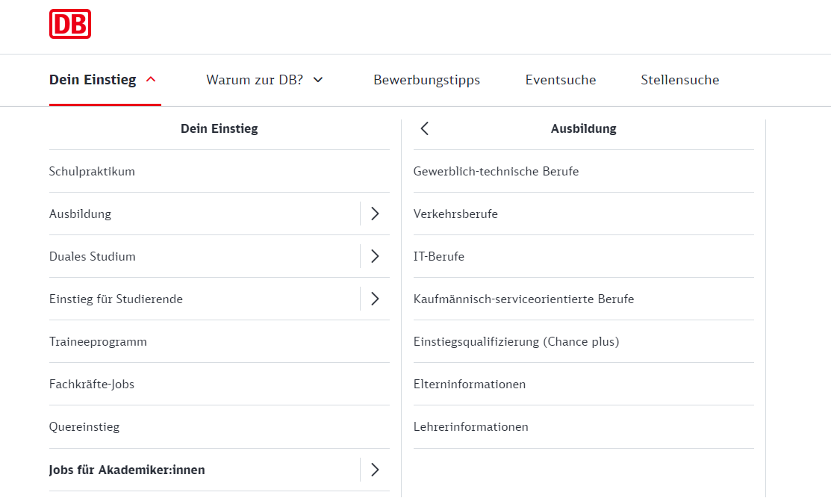This screenshot has height=504, width=831.
Task: Open Eventsuche from the top menu
Action: pyautogui.click(x=561, y=79)
